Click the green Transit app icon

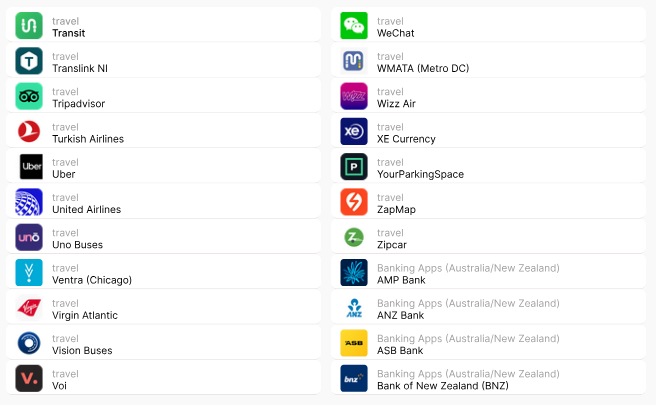[x=29, y=26]
